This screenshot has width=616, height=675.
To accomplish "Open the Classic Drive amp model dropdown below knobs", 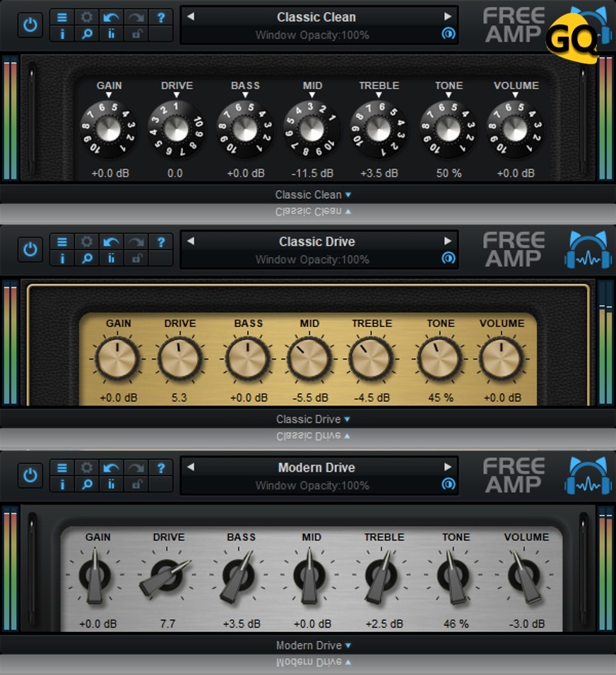I will 313,419.
